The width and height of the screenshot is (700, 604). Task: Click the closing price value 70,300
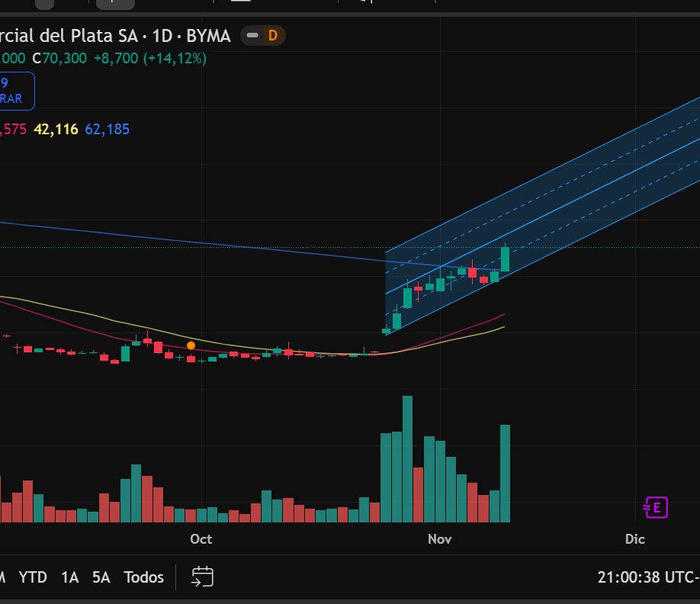64,58
